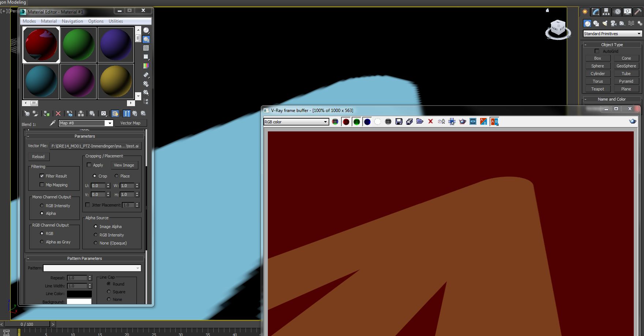
Task: Click the View Image button
Action: click(x=124, y=165)
